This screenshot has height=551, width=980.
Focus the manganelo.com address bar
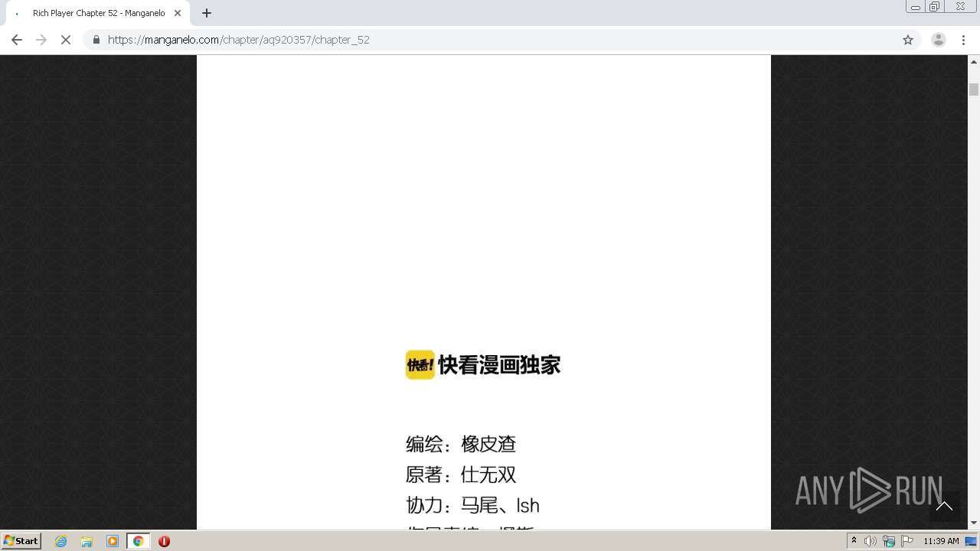(501, 40)
